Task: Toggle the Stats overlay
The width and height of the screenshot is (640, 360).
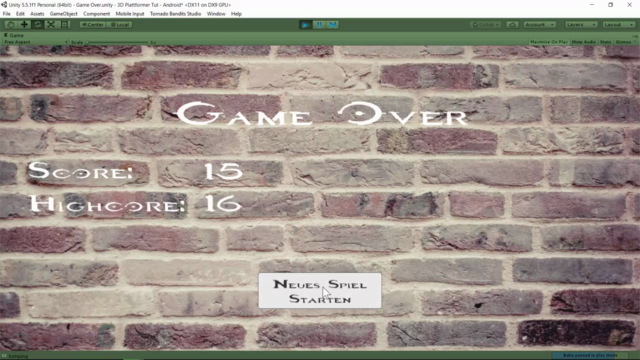Action: click(605, 42)
